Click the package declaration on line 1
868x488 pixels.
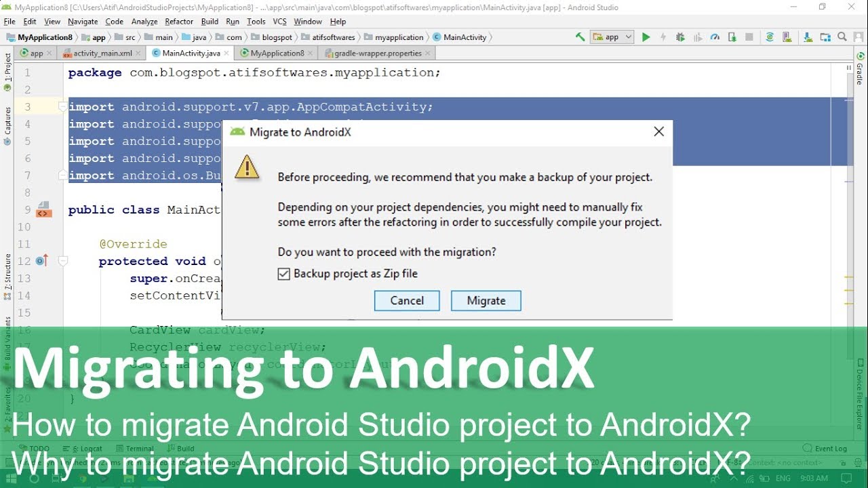click(254, 73)
